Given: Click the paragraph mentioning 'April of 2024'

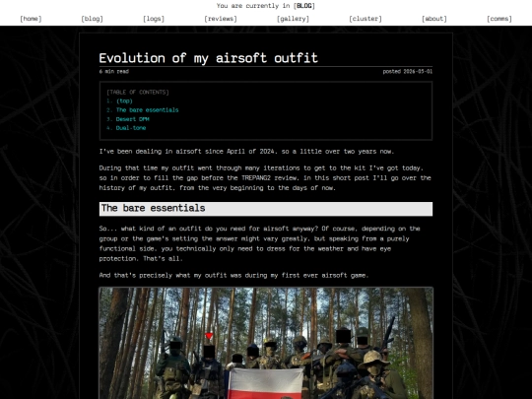Looking at the screenshot, I should click(246, 152).
